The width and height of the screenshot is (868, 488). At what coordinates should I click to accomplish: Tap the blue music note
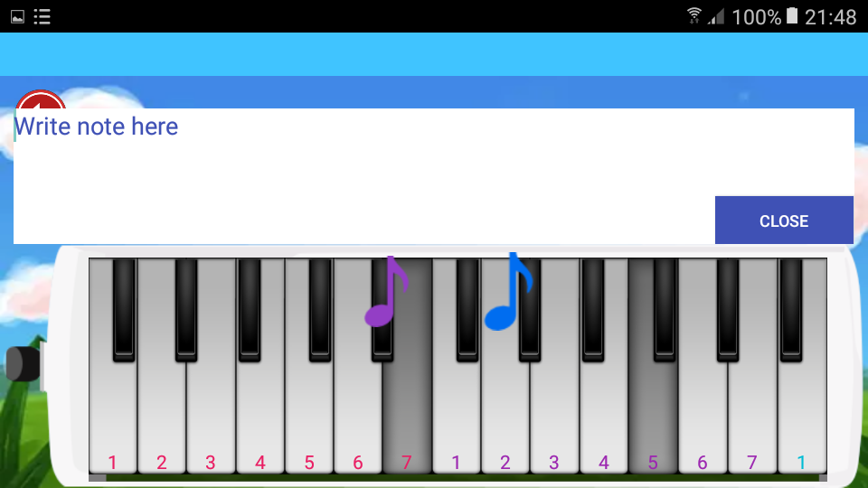point(509,292)
